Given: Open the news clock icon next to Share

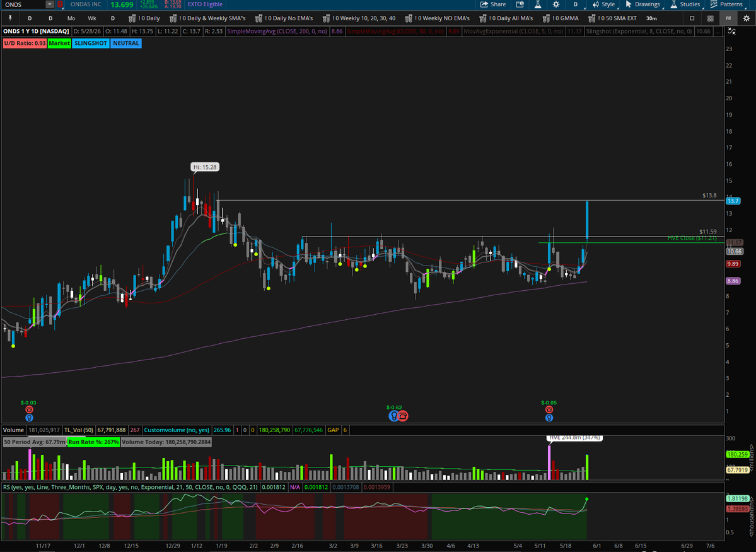Looking at the screenshot, I should pyautogui.click(x=520, y=4).
